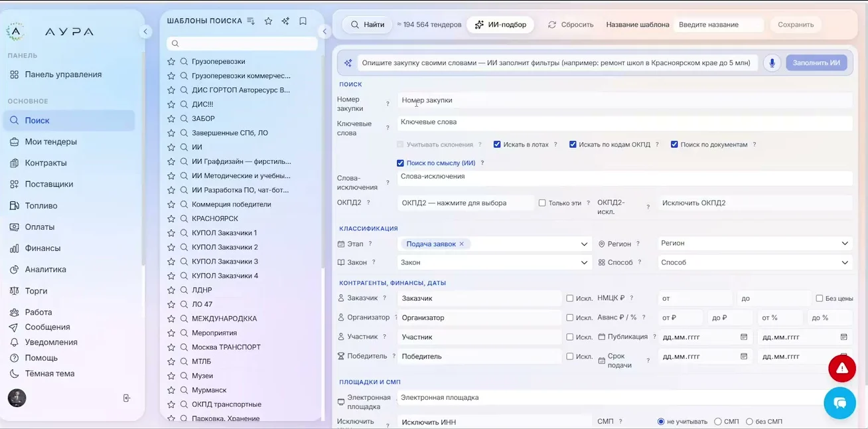
Task: Collapse the left sidebar with the chevron arrow
Action: pyautogui.click(x=145, y=31)
